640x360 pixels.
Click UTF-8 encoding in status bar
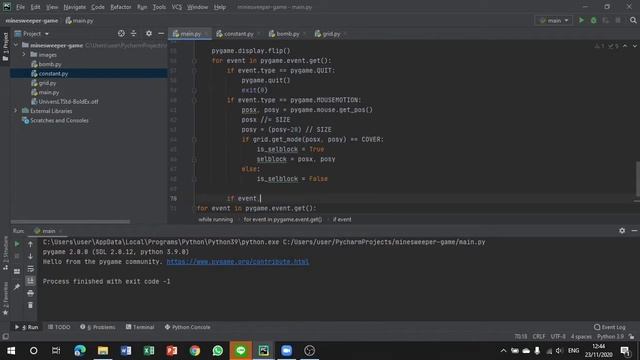pos(558,336)
